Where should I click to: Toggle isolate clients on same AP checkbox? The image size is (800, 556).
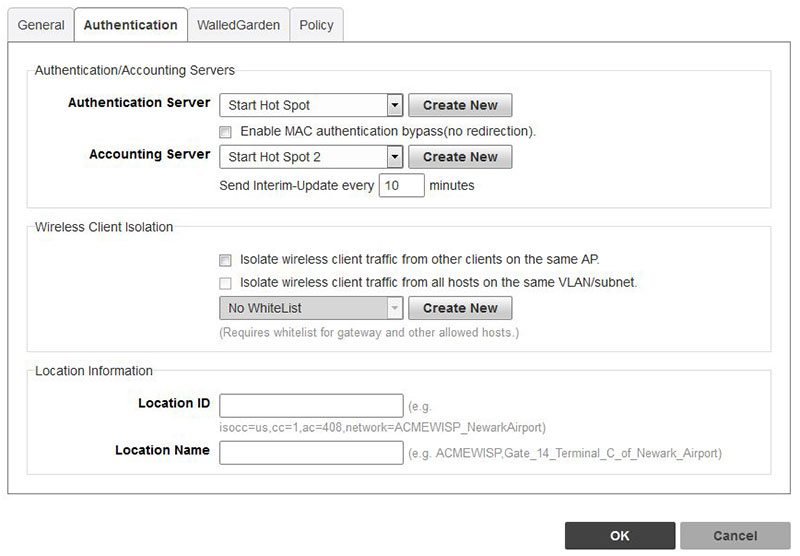pos(226,258)
